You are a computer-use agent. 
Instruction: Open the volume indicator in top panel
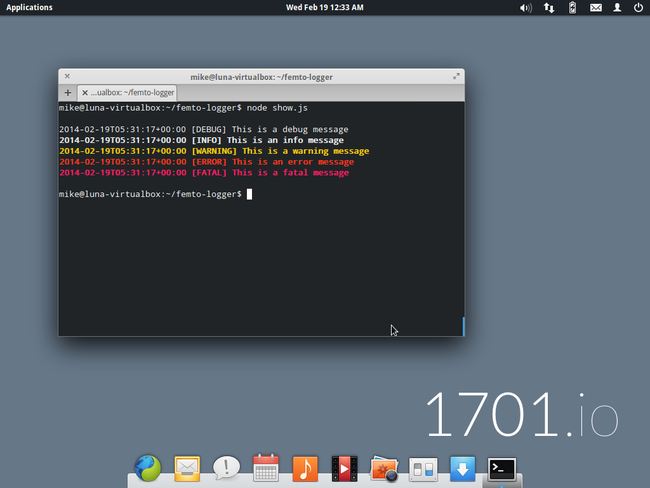pyautogui.click(x=526, y=7)
